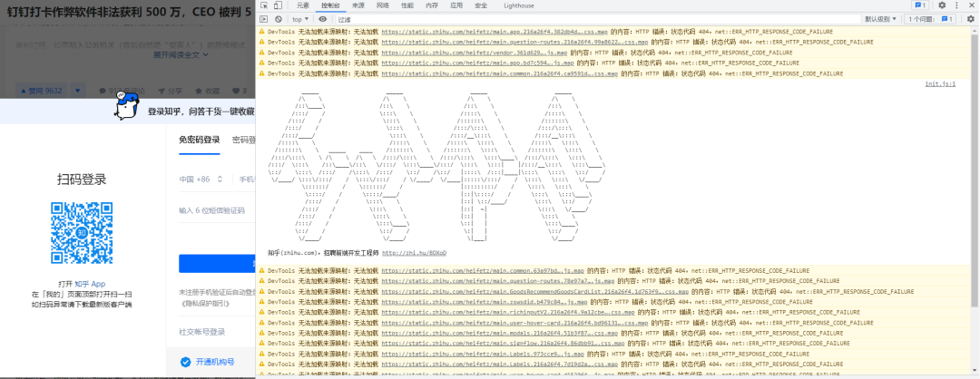Open the main.richinputV2 css.map link
The image size is (980, 379).
[x=507, y=313]
